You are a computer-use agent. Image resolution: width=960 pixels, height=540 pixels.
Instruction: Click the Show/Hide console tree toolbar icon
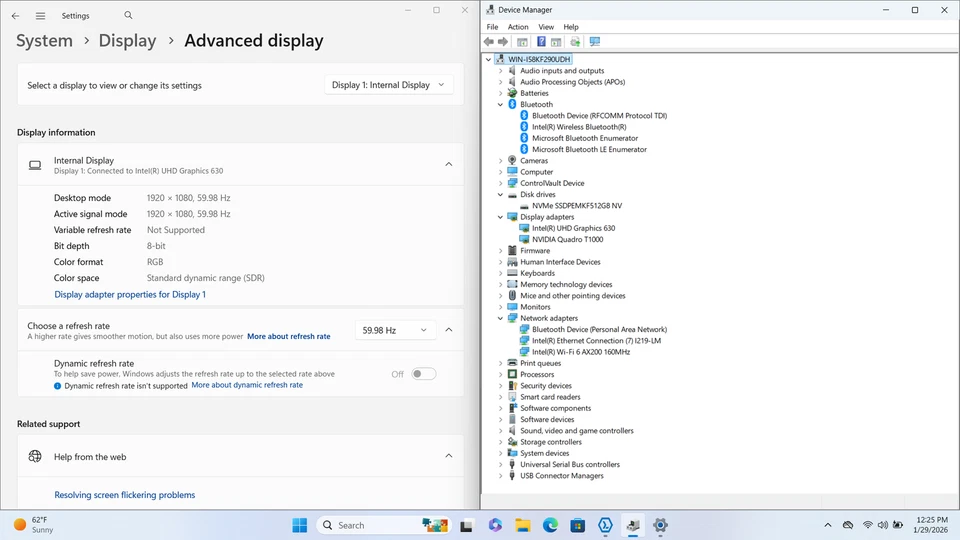point(522,42)
